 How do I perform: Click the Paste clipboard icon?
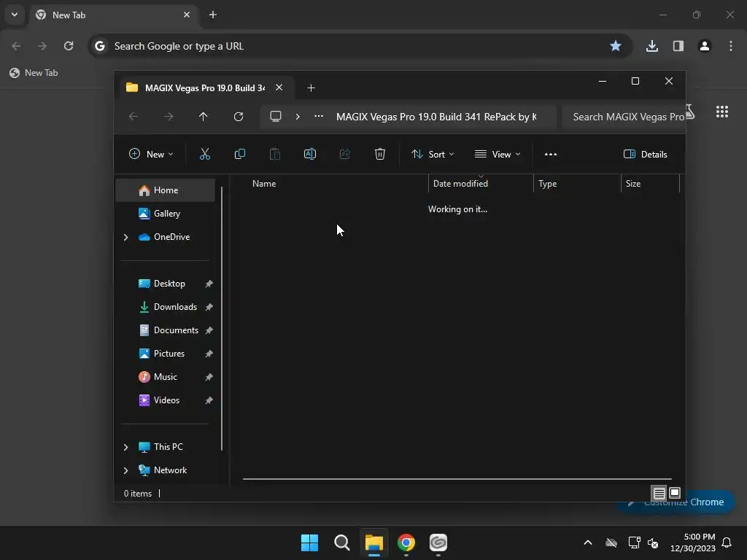tap(275, 154)
